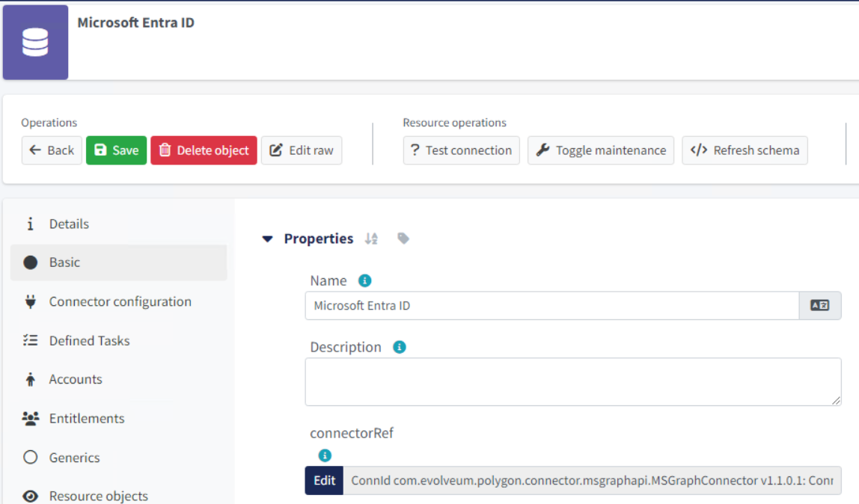The height and width of the screenshot is (504, 859).
Task: Go back using the Back button
Action: click(x=52, y=150)
